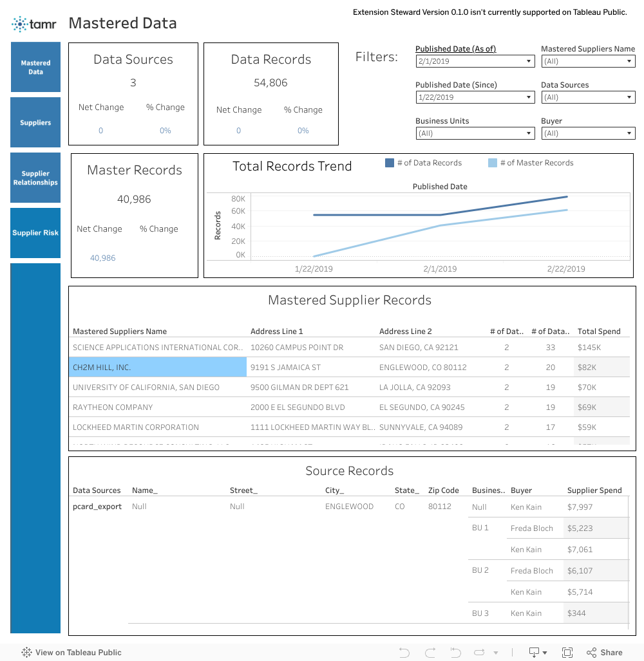Click SAN DIEGO, CA 92121 cell
Image resolution: width=644 pixels, height=661 pixels.
(x=419, y=348)
